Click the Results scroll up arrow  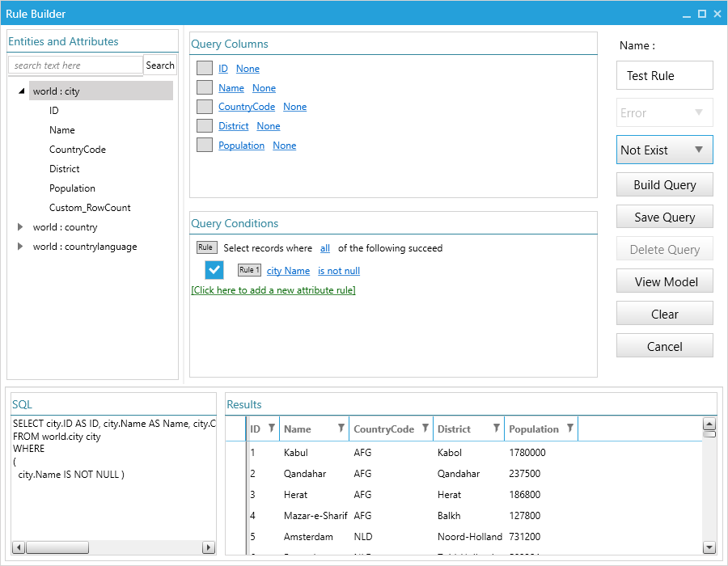click(x=709, y=423)
